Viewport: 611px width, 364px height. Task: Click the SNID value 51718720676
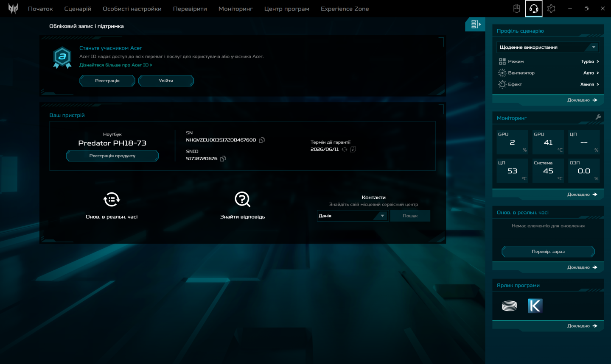pos(202,159)
